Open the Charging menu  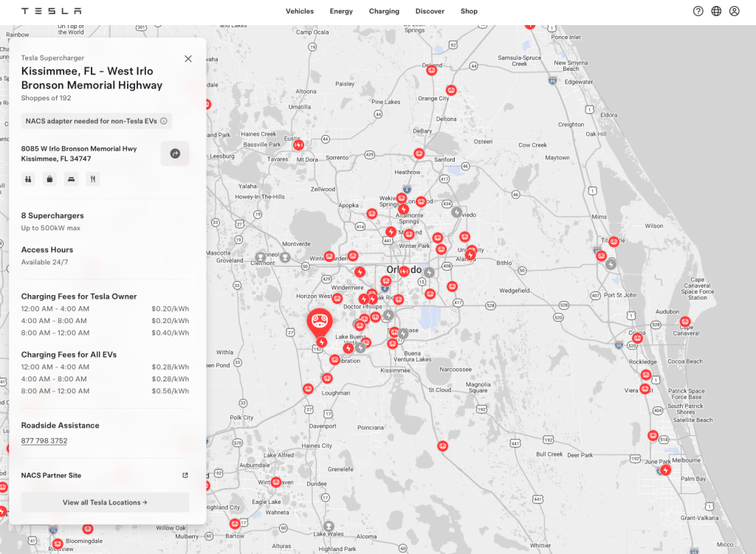(384, 11)
